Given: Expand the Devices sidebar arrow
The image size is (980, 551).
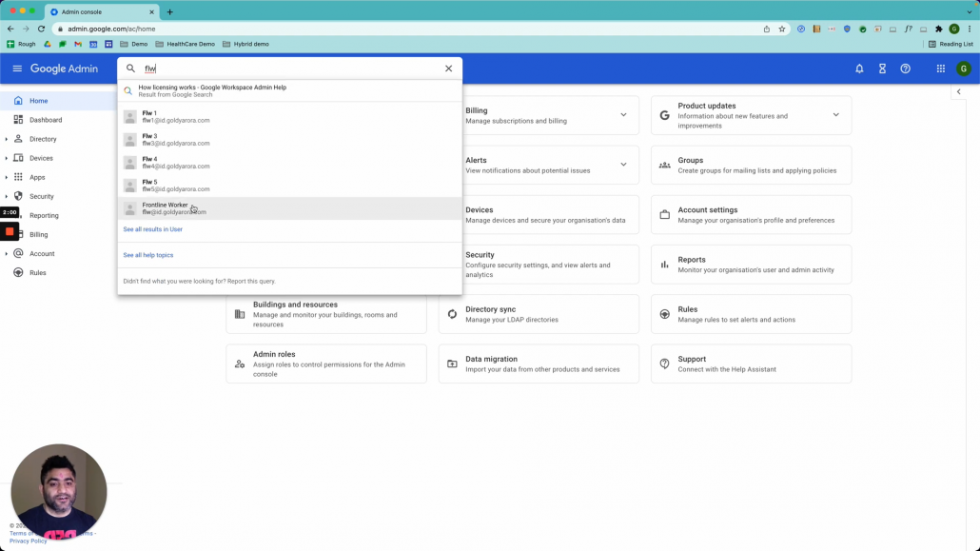Looking at the screenshot, I should click(x=7, y=158).
